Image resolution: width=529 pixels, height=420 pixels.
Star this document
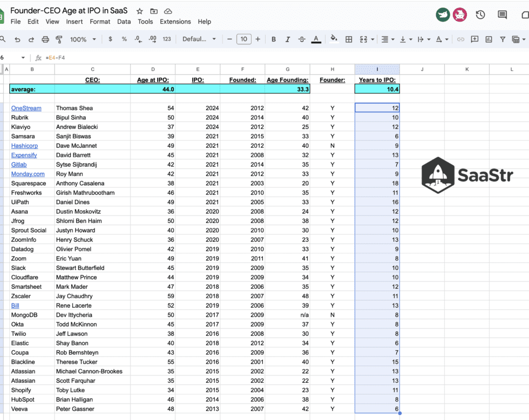click(x=140, y=11)
